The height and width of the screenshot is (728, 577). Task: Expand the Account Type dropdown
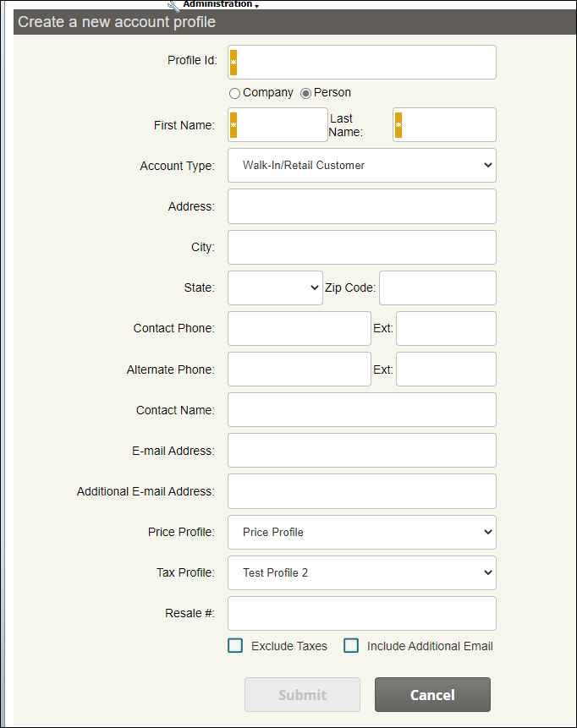[362, 166]
